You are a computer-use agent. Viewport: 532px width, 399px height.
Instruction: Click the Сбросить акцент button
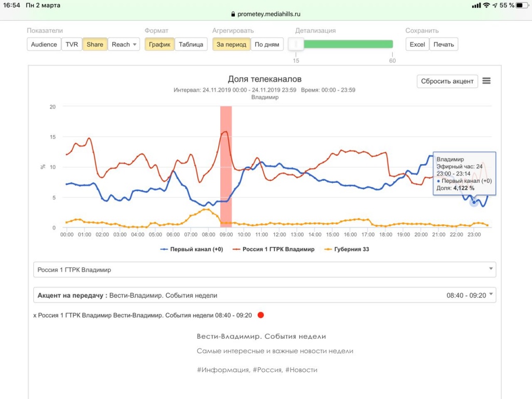click(447, 82)
